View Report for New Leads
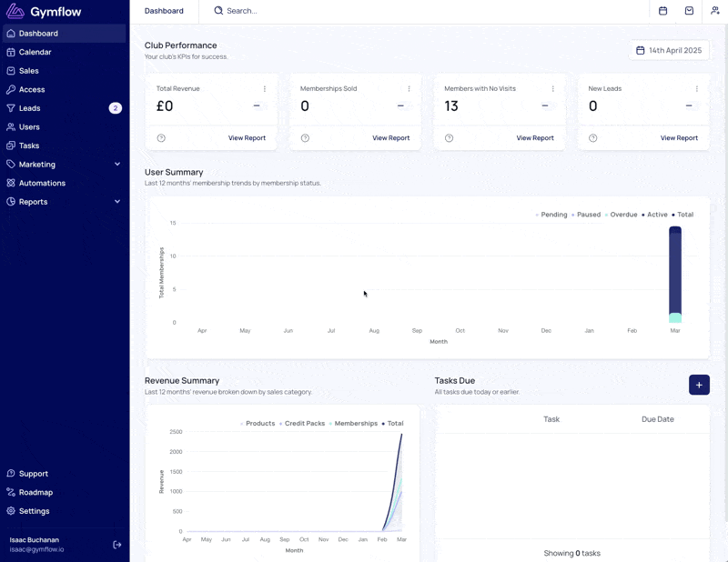Viewport: 728px width, 562px height. pyautogui.click(x=679, y=138)
